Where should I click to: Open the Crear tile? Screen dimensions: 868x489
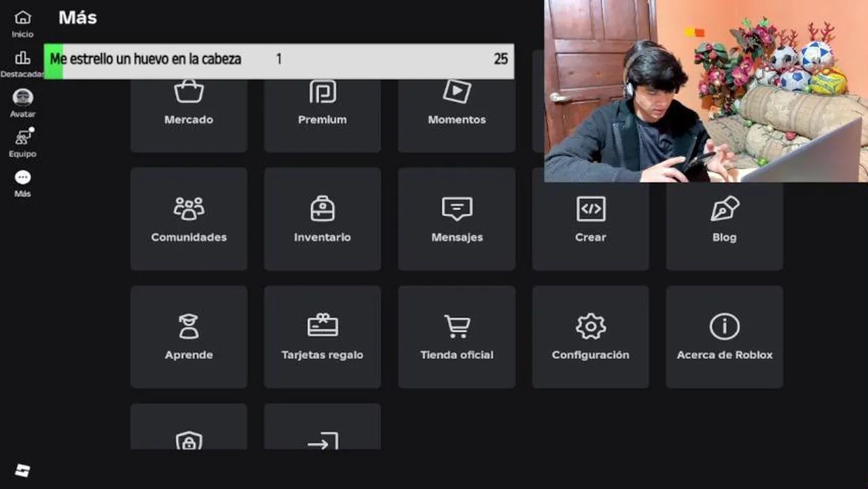590,226
